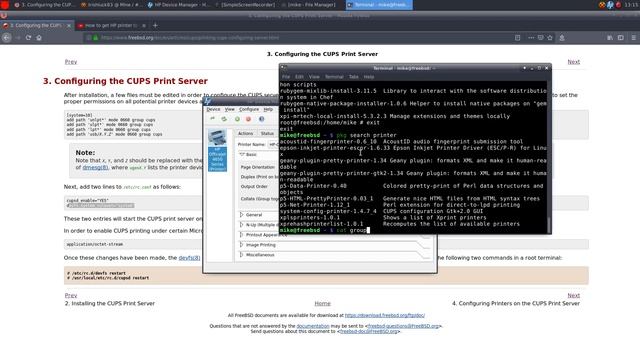Image resolution: width=640 pixels, height=360 pixels.
Task: Open applications menu in top panel
Action: (x=5, y=5)
